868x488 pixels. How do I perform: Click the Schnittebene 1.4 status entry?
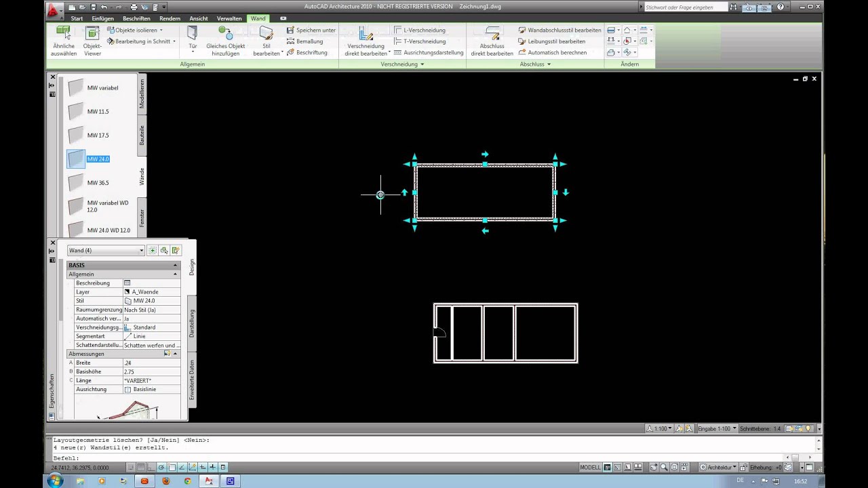(x=760, y=428)
